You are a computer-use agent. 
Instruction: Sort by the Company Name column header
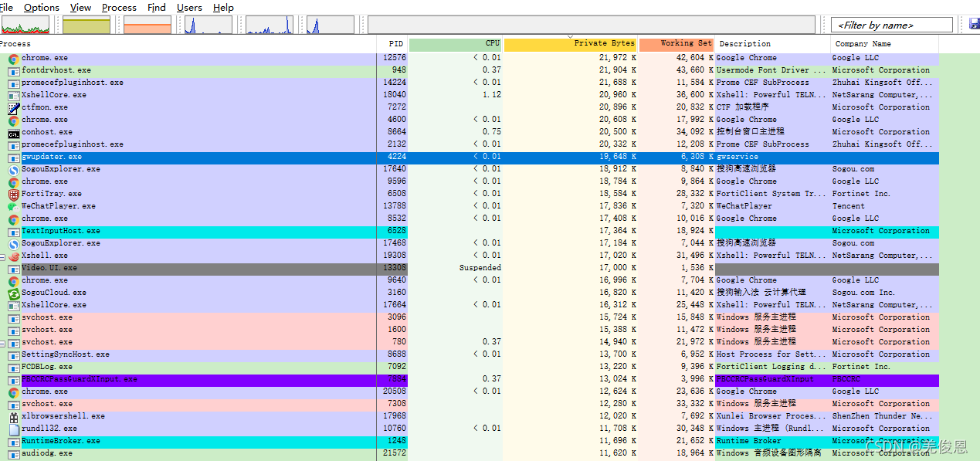[885, 44]
